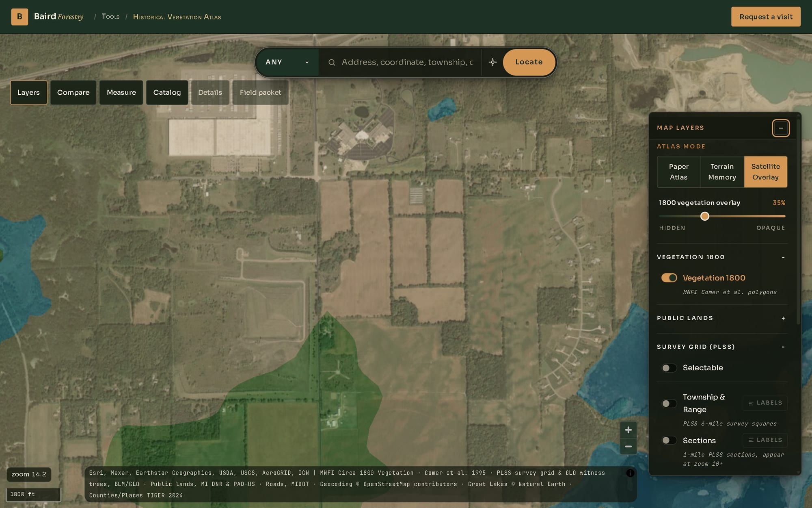The image size is (812, 508).
Task: Select Satellite Overlay mode
Action: pos(765,172)
